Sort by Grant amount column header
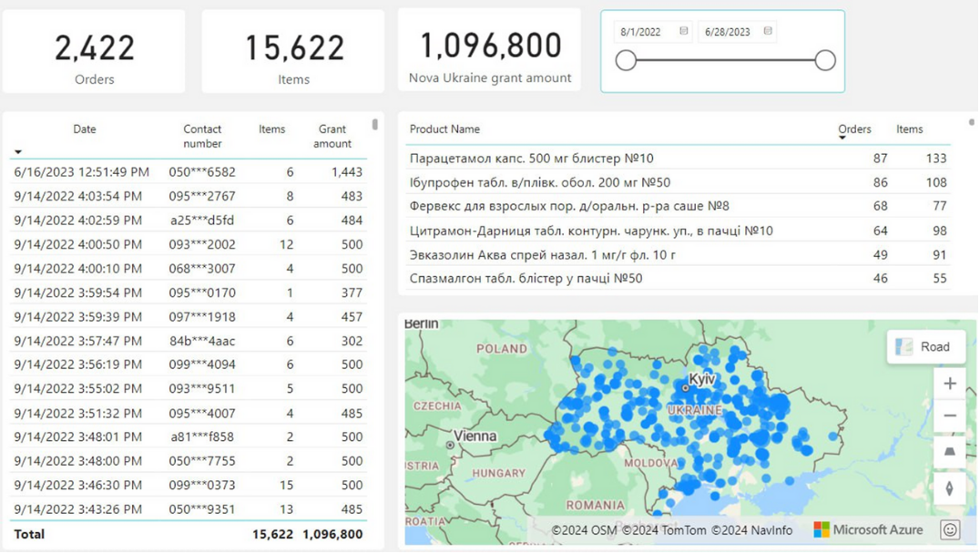 coord(332,137)
